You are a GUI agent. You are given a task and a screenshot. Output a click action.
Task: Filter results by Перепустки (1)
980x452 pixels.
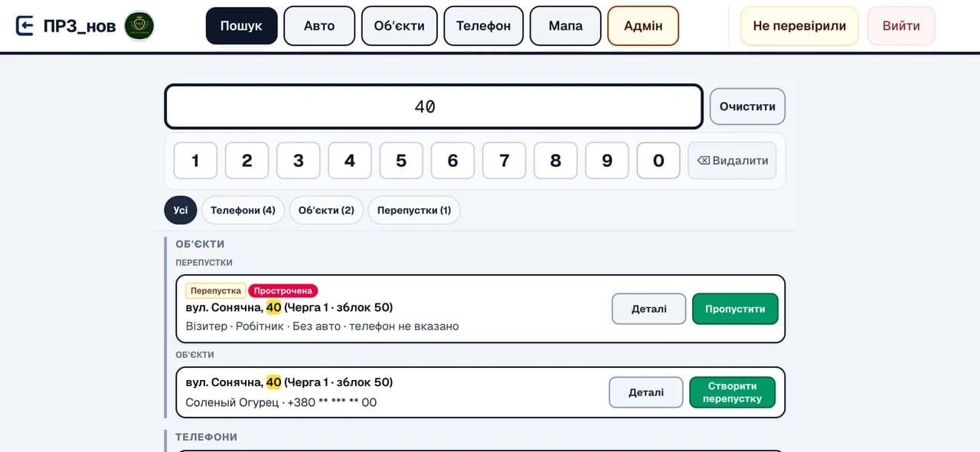click(414, 210)
